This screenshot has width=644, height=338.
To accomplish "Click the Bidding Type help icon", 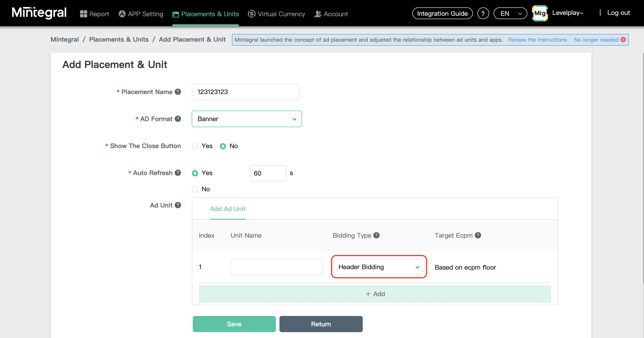I will pos(376,235).
